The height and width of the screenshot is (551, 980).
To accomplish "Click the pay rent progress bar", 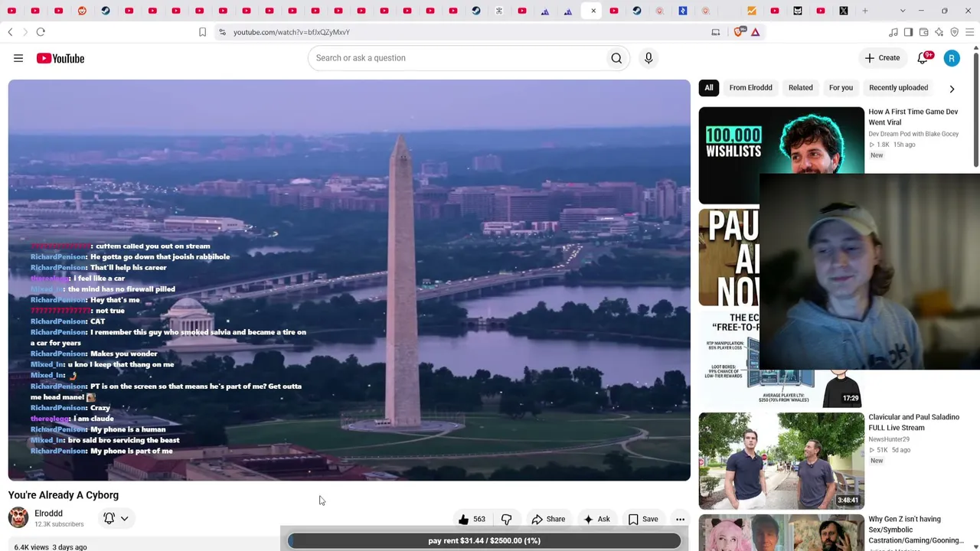I will click(x=484, y=540).
